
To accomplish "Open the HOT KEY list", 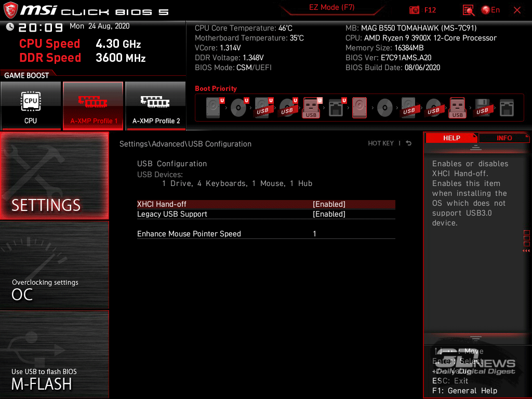I will (381, 143).
